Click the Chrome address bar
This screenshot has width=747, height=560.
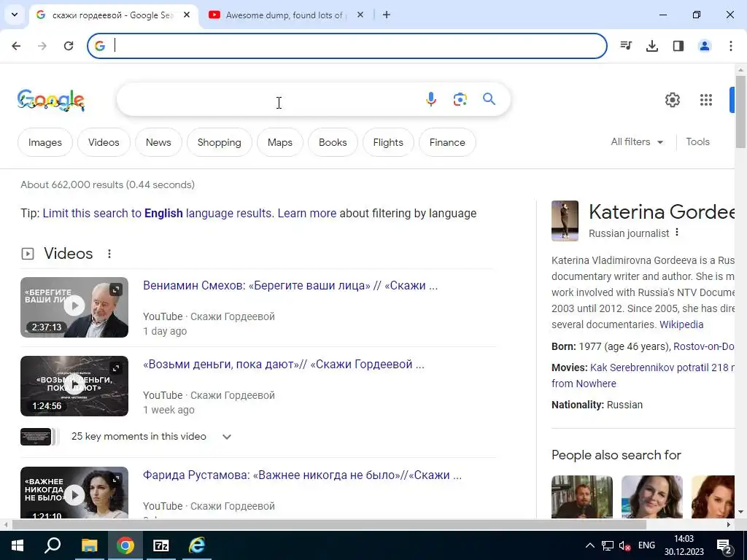click(x=347, y=46)
